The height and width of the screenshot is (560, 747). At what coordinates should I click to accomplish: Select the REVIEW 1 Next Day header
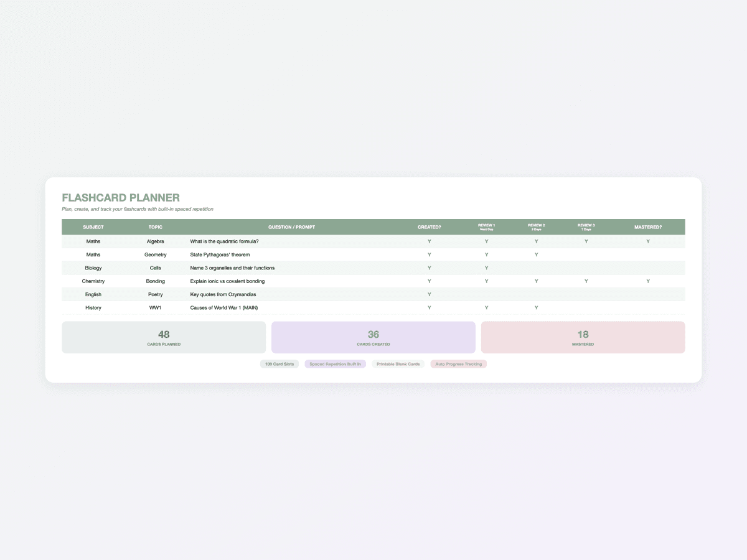(486, 227)
